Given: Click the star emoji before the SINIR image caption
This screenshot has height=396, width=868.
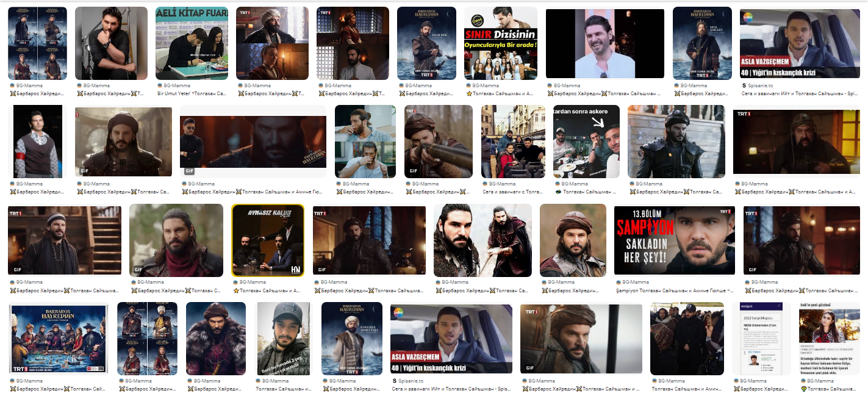Looking at the screenshot, I should coord(467,94).
